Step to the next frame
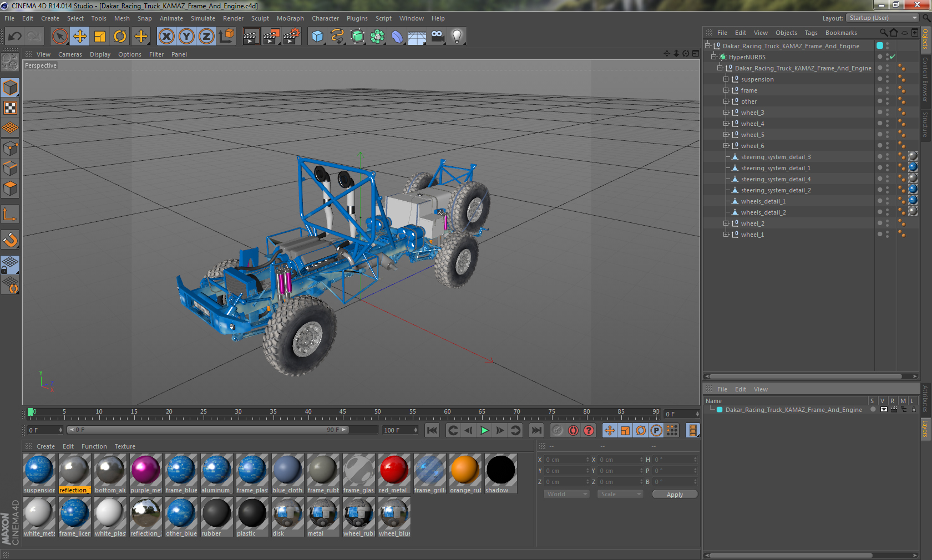932x560 pixels. (500, 430)
